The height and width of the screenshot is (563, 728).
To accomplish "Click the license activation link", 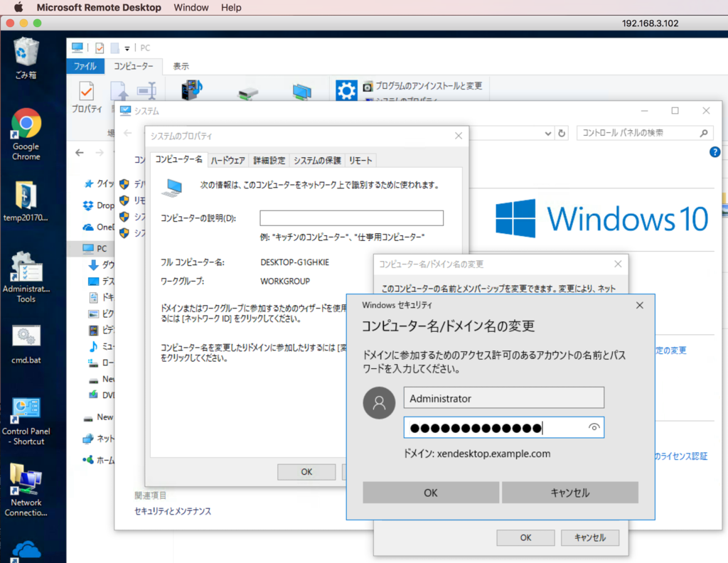I will pos(681,456).
